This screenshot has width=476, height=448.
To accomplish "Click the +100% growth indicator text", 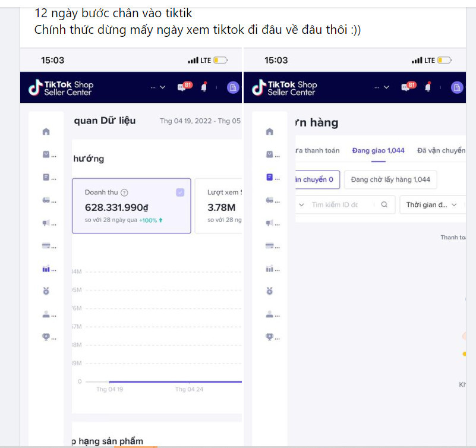I will tap(148, 220).
